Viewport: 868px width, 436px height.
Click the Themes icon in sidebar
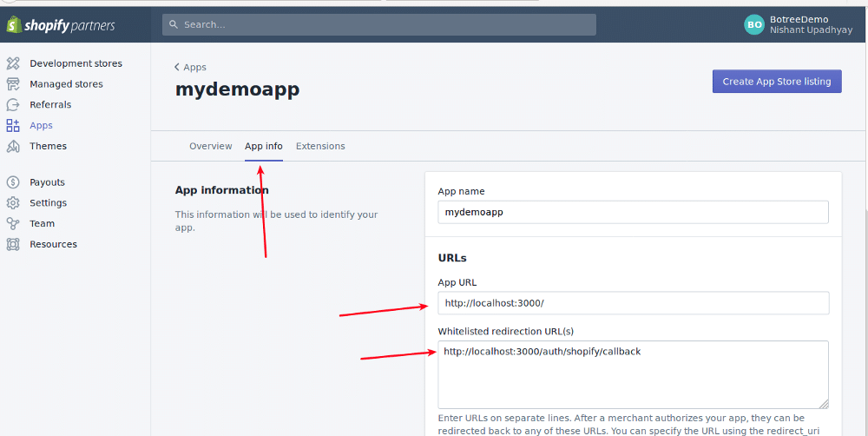point(13,146)
